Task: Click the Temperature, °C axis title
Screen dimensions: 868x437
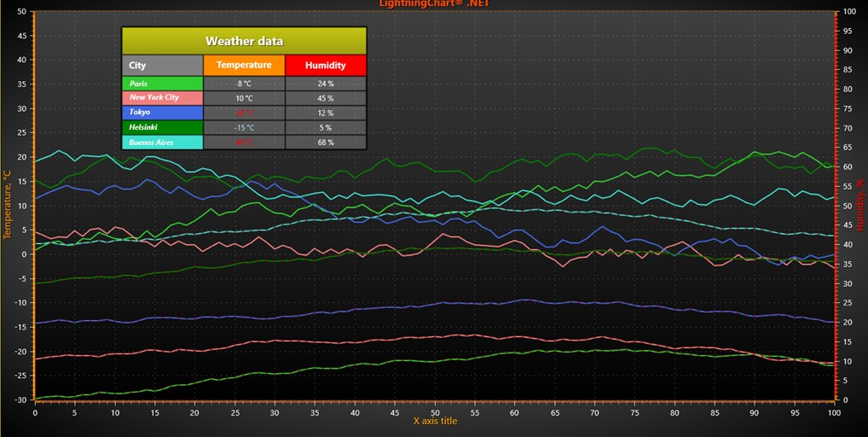Action: click(x=7, y=206)
